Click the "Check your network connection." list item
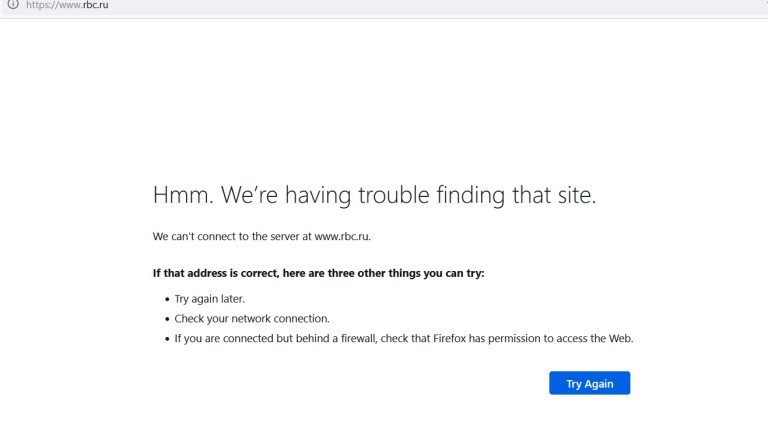Viewport: 768px width, 436px height. [x=252, y=319]
